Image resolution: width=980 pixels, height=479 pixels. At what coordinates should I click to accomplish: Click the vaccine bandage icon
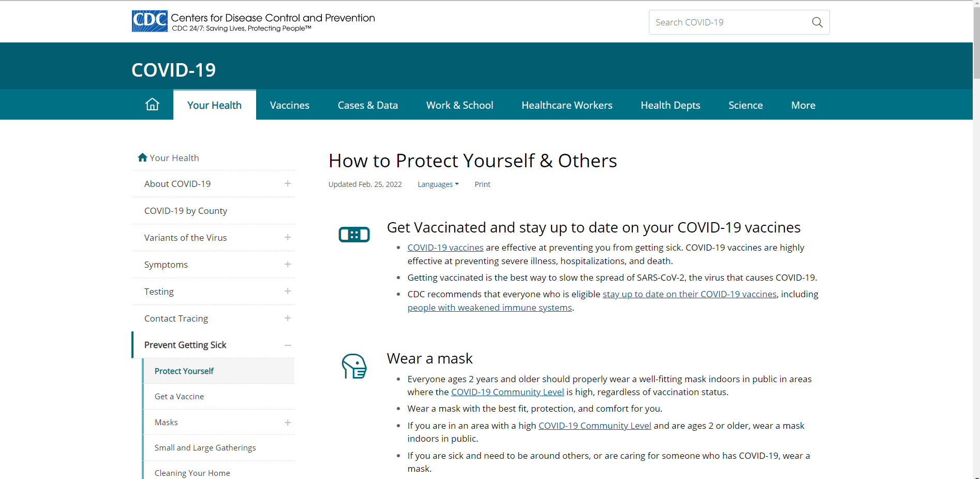pos(354,235)
